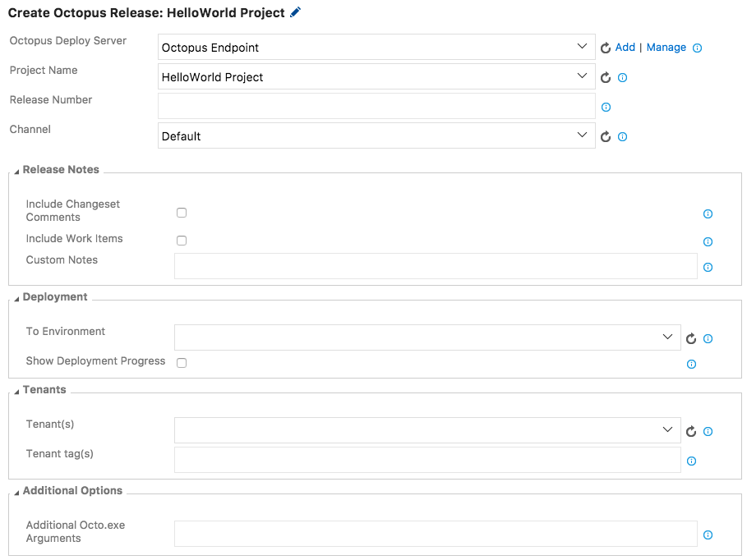
Task: Open the Octopus Deploy Server dropdown
Action: click(x=376, y=47)
